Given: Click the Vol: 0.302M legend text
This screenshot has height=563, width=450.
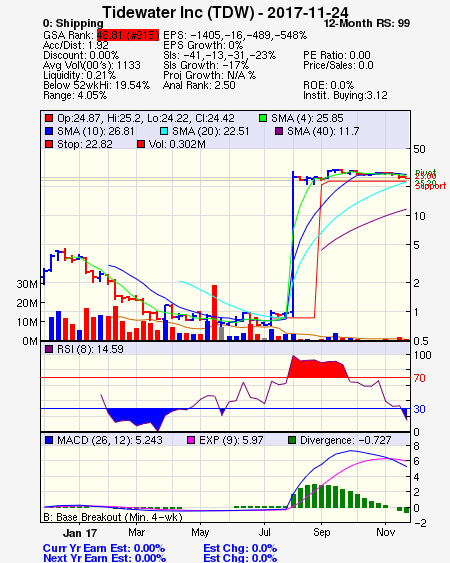Looking at the screenshot, I should click(177, 144).
